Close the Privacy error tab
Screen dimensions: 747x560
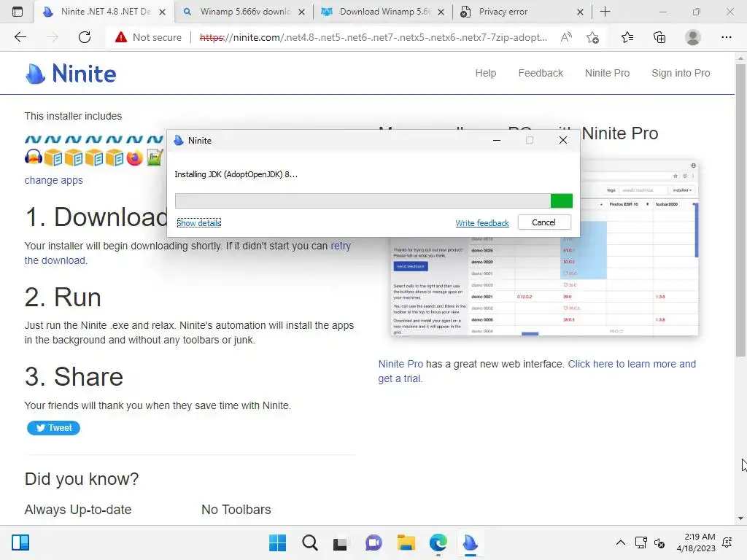580,12
